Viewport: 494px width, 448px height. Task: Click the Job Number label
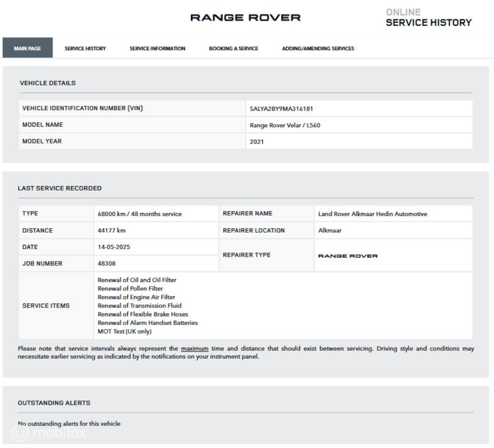(42, 264)
